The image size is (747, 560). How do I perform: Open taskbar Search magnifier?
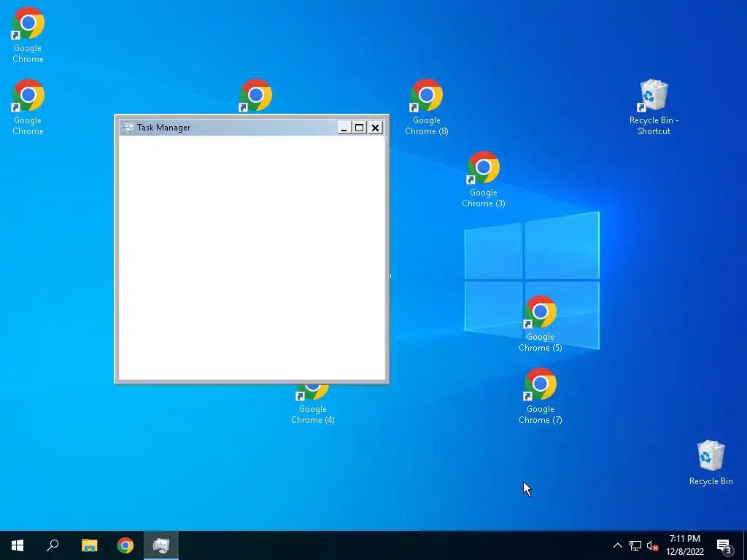[53, 545]
